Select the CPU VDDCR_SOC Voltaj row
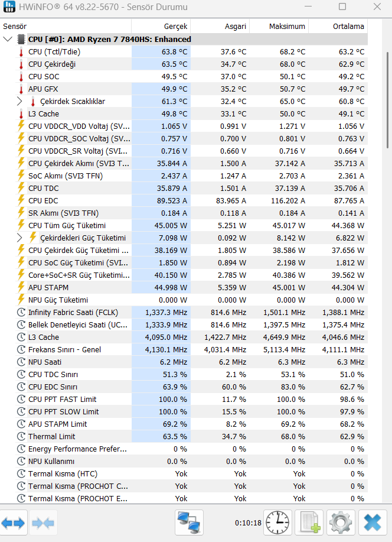Image resolution: width=392 pixels, height=542 pixels. [x=191, y=139]
